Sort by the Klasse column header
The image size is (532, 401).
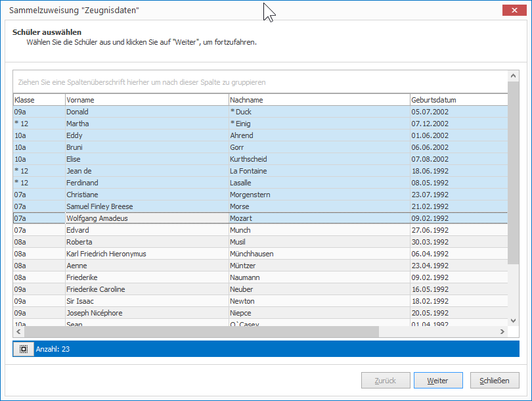pyautogui.click(x=39, y=100)
